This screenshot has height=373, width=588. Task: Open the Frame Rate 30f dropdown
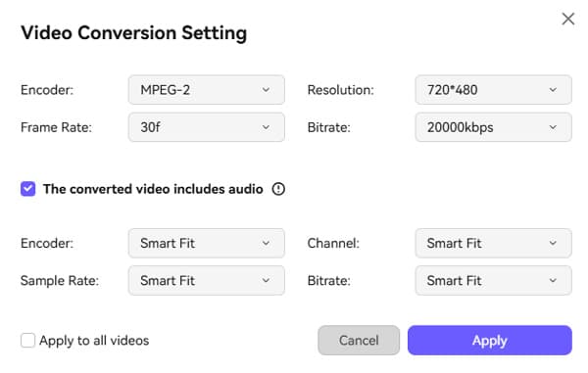[x=207, y=127]
